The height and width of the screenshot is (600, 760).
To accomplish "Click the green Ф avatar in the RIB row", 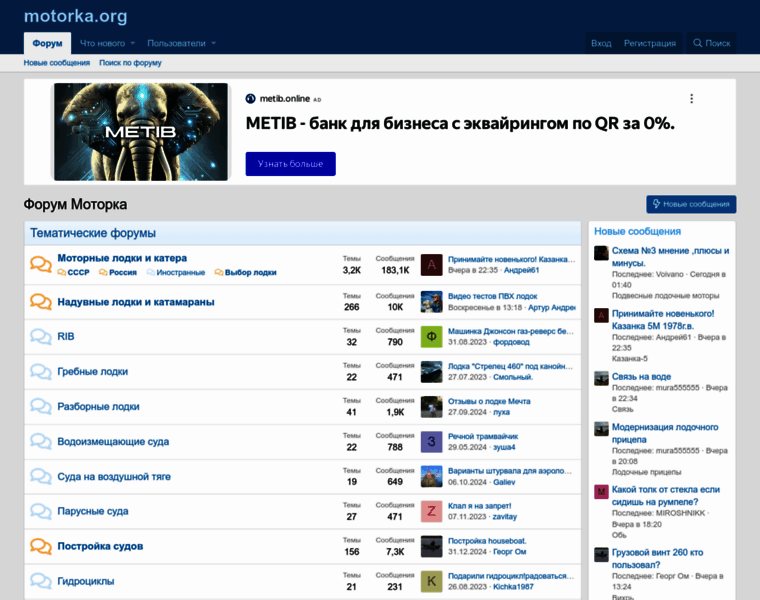I will coord(431,336).
